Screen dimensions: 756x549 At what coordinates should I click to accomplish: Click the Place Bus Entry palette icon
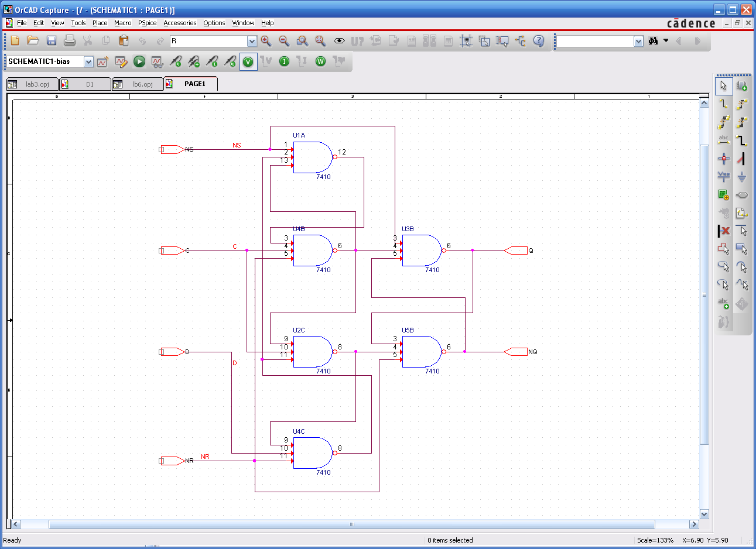click(x=742, y=159)
